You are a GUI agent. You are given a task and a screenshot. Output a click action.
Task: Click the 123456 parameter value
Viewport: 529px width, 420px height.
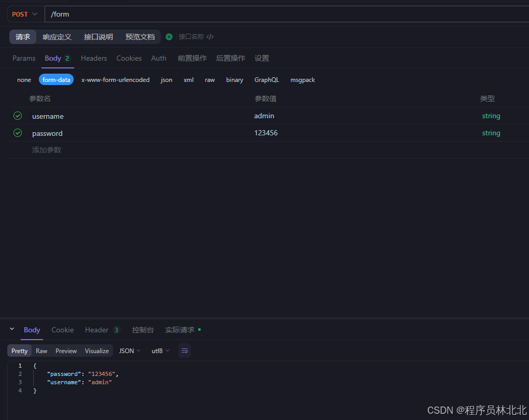click(266, 133)
